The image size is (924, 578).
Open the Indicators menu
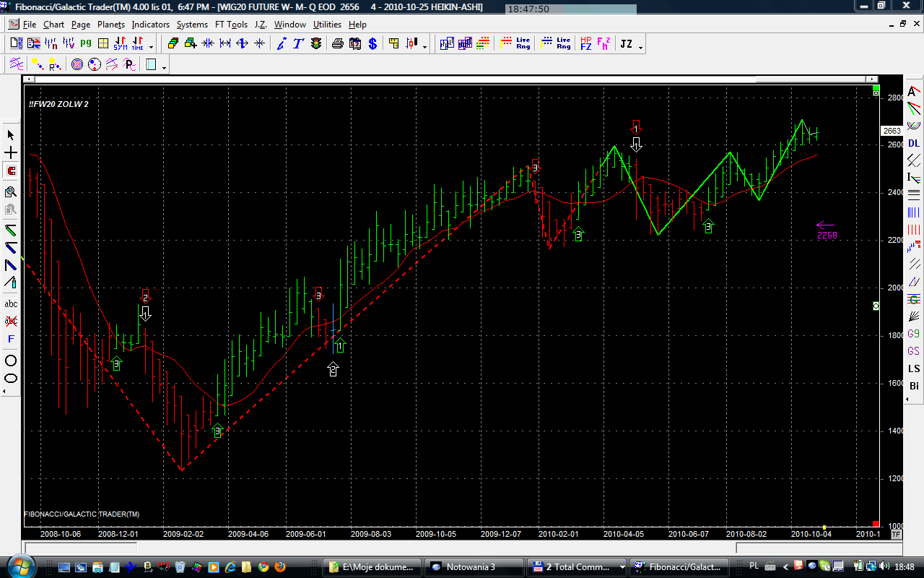pyautogui.click(x=150, y=25)
